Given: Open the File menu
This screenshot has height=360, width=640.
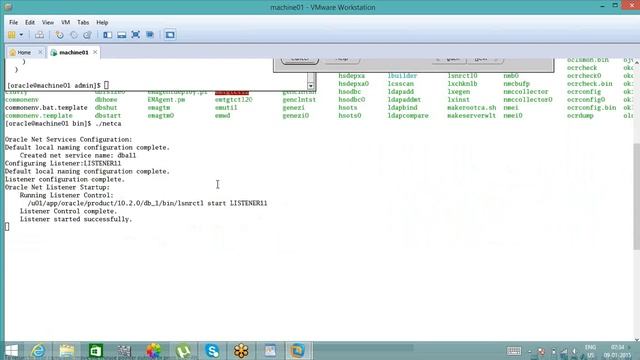Looking at the screenshot, I should point(13,22).
